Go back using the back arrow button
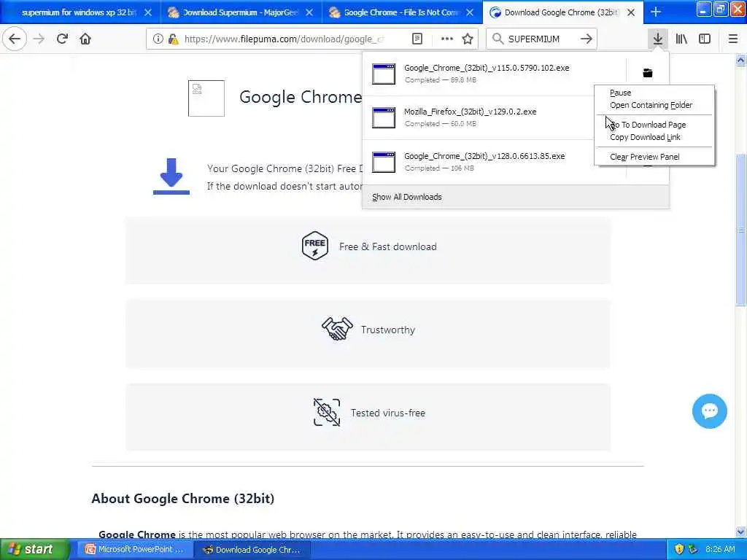Image resolution: width=747 pixels, height=560 pixels. [x=15, y=39]
